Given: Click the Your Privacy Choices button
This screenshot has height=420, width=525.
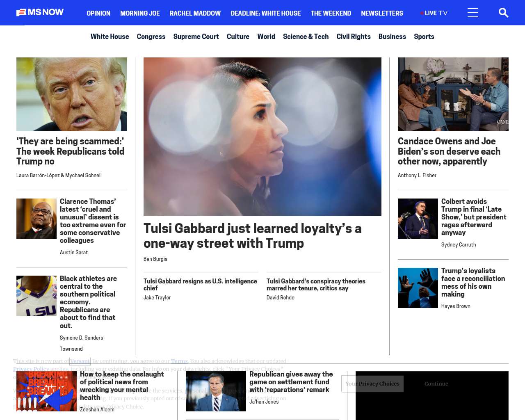Looking at the screenshot, I should coord(372,384).
